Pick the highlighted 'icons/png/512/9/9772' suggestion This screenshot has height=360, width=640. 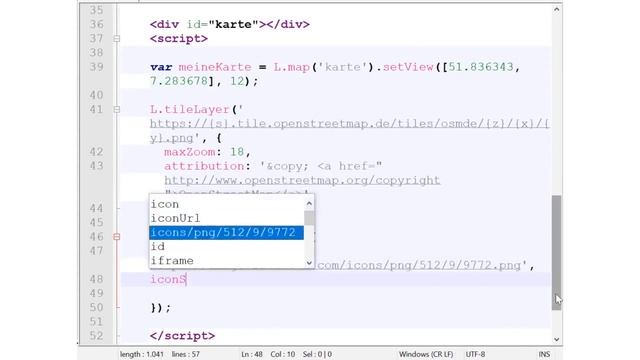tap(227, 233)
